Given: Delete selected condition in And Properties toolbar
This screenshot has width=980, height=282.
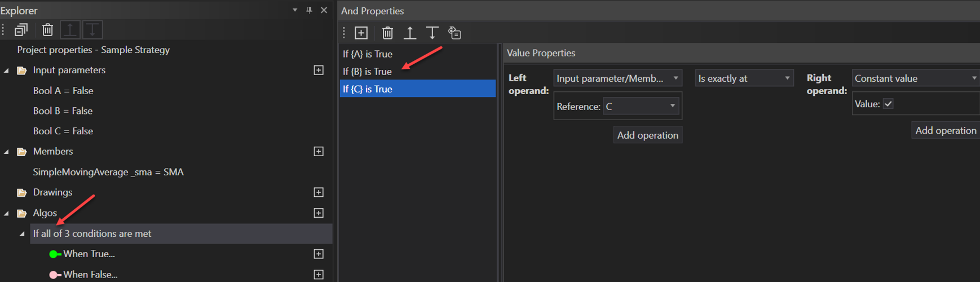Looking at the screenshot, I should click(387, 33).
